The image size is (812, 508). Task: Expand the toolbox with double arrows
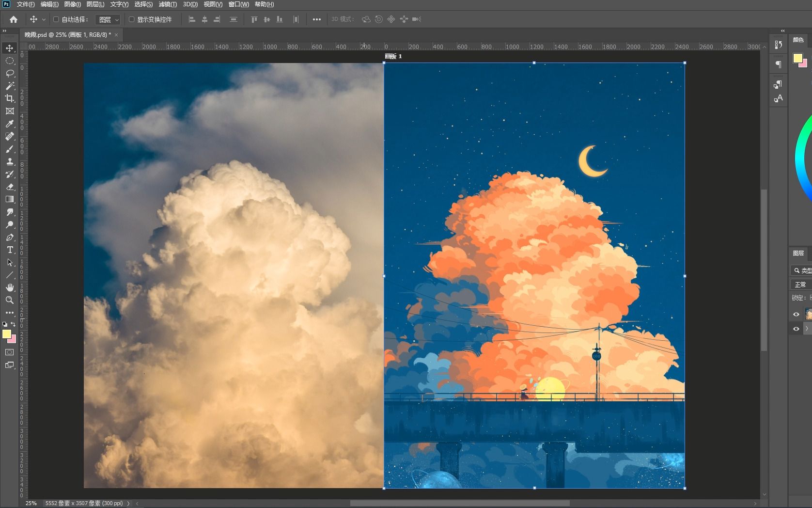tap(5, 31)
